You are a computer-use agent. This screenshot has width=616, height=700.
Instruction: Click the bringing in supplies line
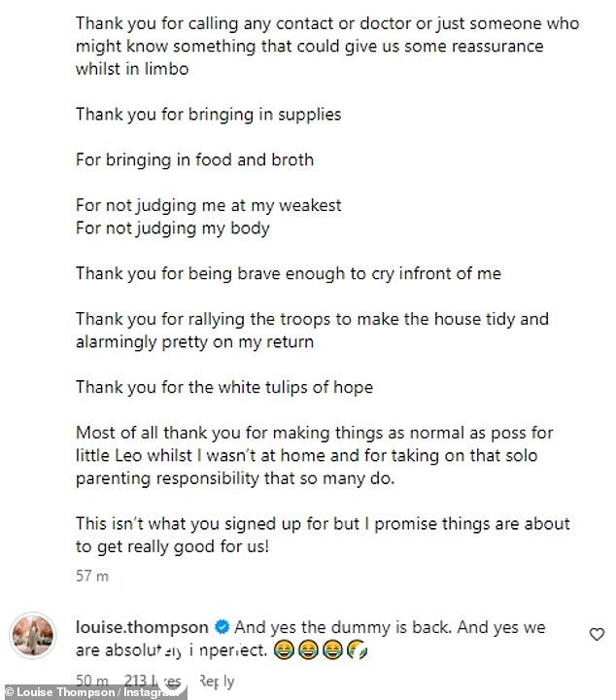click(208, 115)
